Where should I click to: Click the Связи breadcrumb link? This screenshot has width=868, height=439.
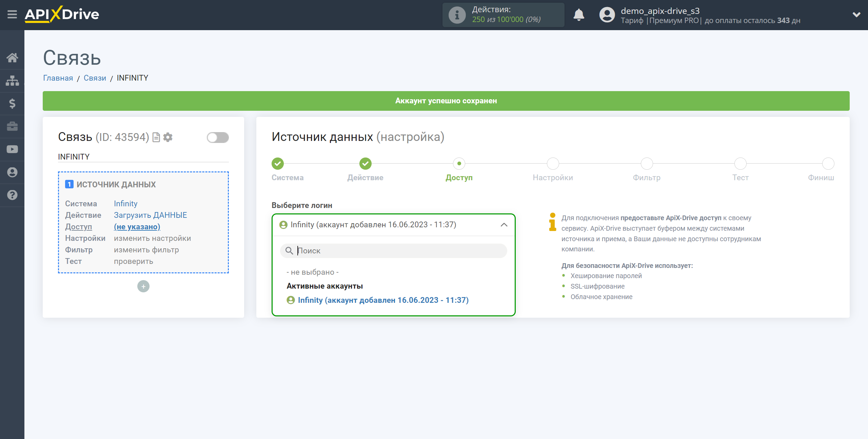coord(95,78)
